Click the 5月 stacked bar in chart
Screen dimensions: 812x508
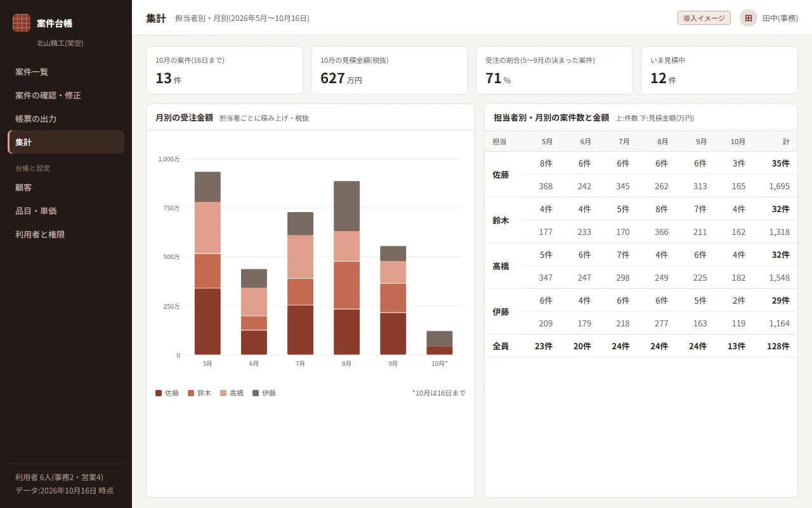[x=207, y=263]
